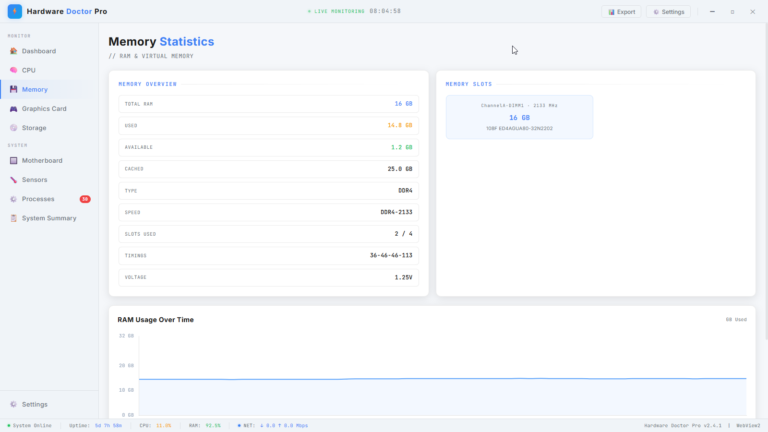Click the Voltage 1.25V value

click(x=404, y=277)
